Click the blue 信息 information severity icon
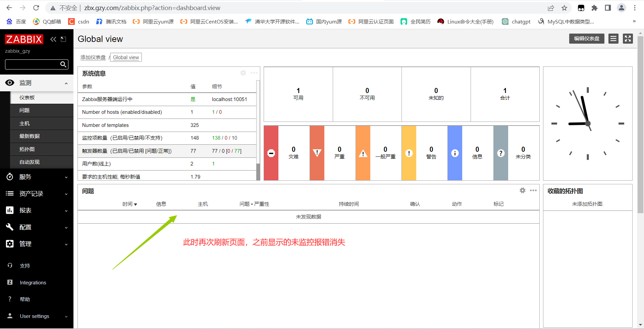 (x=455, y=153)
